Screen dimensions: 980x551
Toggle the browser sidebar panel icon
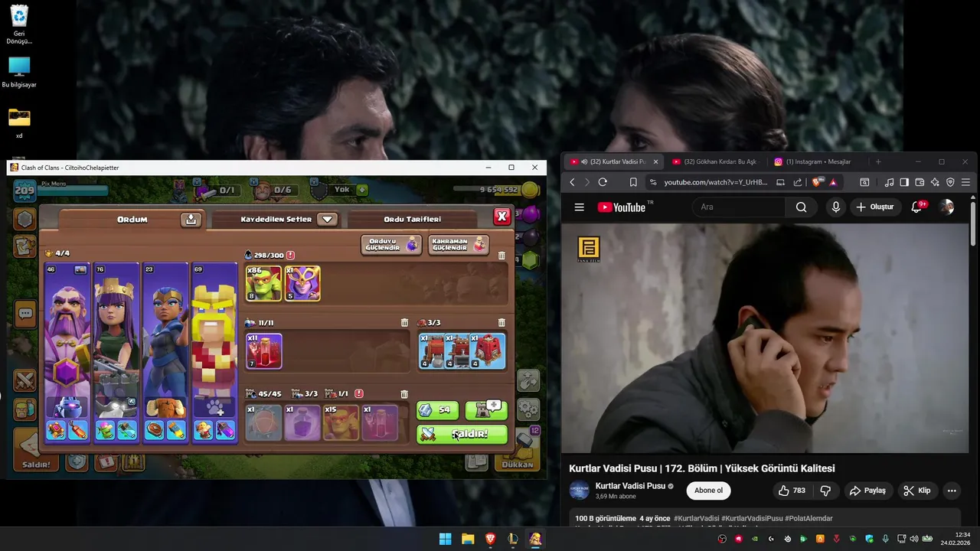pos(904,182)
